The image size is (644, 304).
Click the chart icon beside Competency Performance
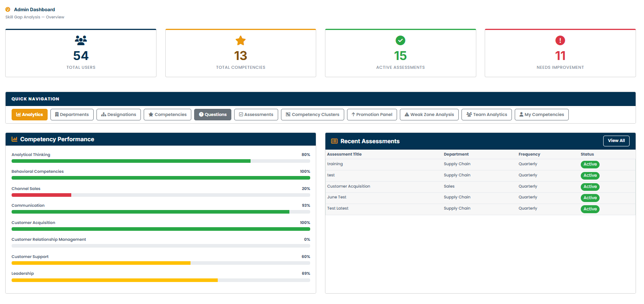point(14,139)
